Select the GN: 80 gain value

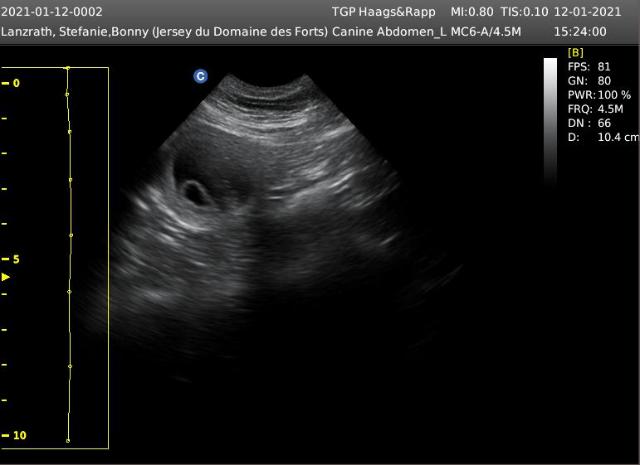(x=588, y=81)
